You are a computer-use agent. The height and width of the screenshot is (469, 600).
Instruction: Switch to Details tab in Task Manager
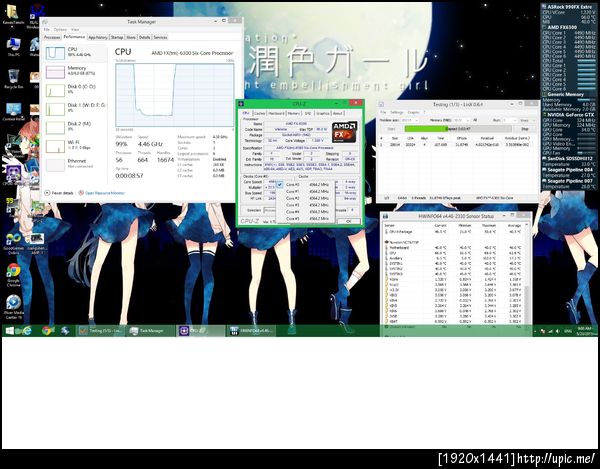click(x=144, y=37)
